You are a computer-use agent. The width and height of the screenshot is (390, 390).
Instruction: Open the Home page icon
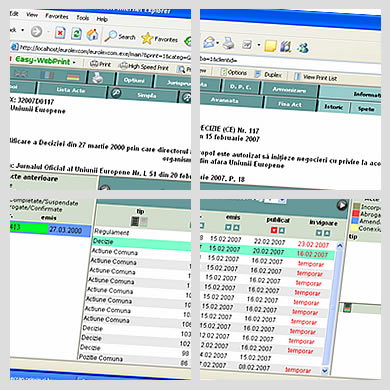(x=92, y=34)
